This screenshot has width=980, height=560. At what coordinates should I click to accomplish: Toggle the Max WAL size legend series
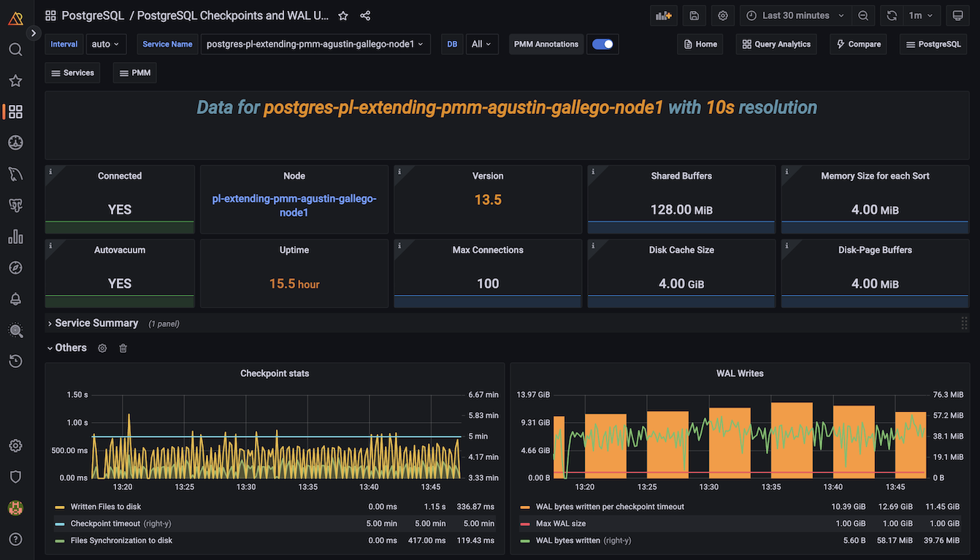(x=560, y=523)
